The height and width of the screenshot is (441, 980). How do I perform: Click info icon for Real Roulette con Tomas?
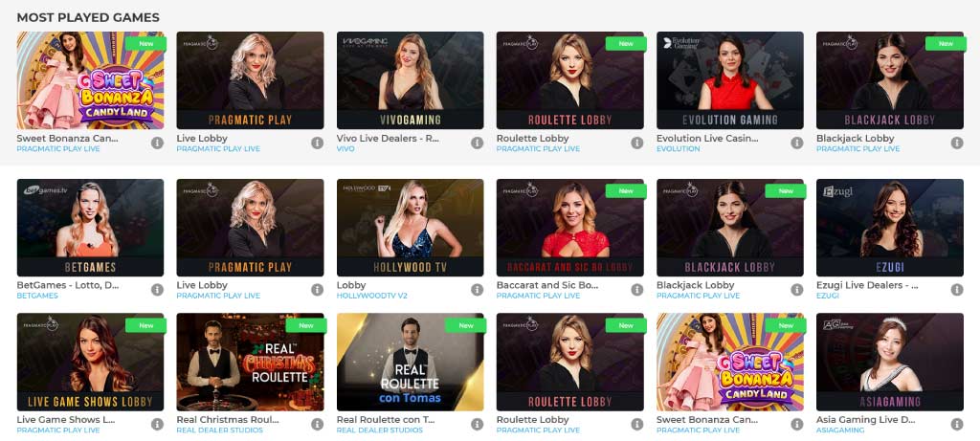coord(477,424)
